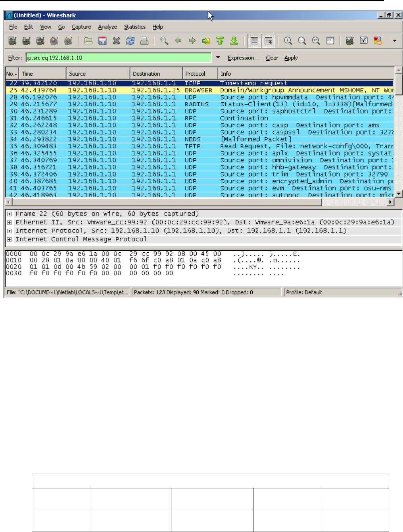Apply the display filter
The width and height of the screenshot is (403, 532).
(291, 58)
